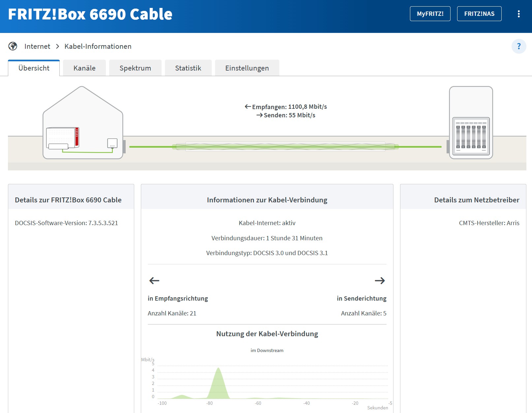532x413 pixels.
Task: Click the Internet breadcrumb link
Action: coord(37,46)
